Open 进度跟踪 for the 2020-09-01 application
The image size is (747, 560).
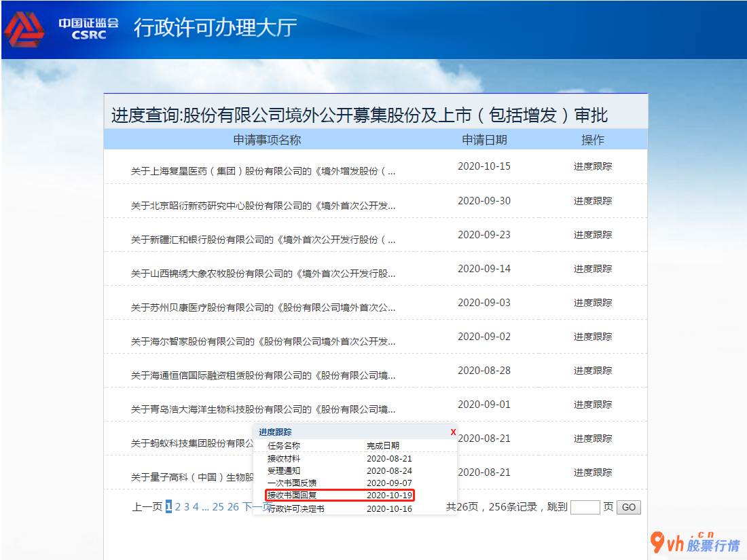pyautogui.click(x=593, y=405)
